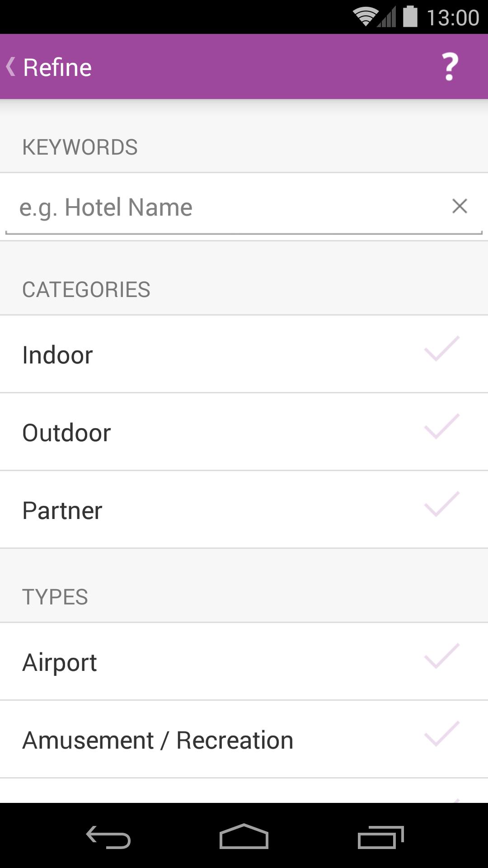Tap the Refine title in header

coord(57,67)
